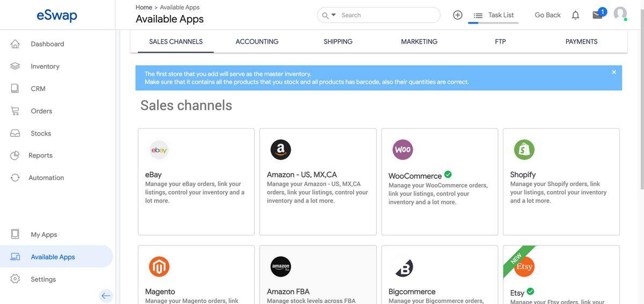This screenshot has height=304, width=644.
Task: Open the Marketing tab
Action: pos(419,41)
